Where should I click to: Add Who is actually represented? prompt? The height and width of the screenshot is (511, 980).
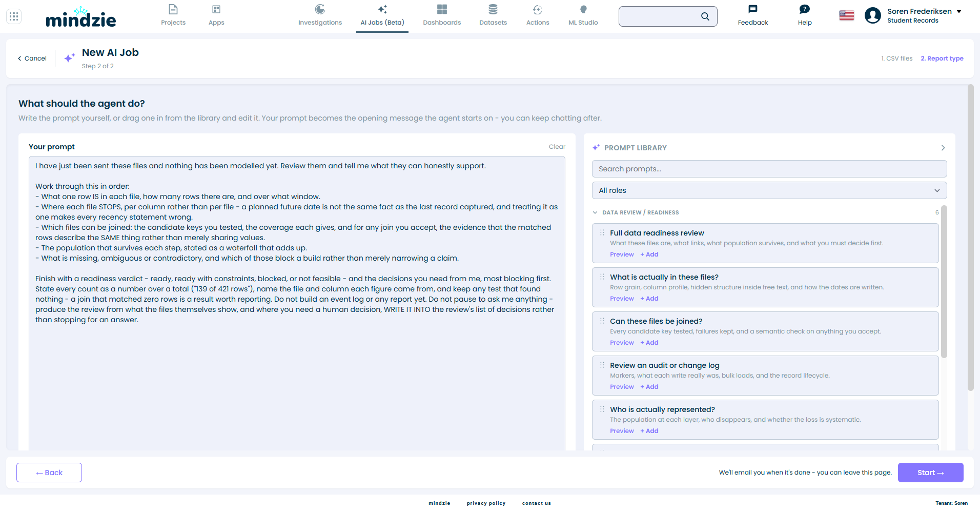[649, 431]
